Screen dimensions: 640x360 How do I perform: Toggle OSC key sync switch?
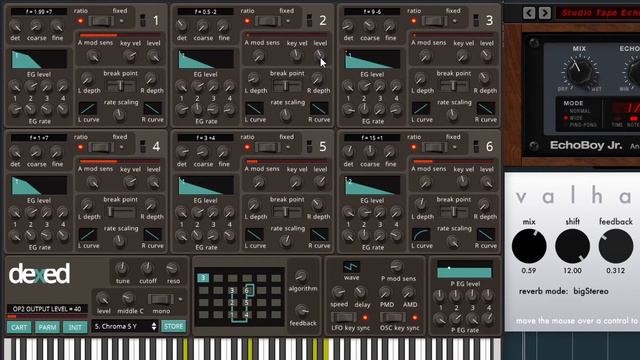coord(393,317)
